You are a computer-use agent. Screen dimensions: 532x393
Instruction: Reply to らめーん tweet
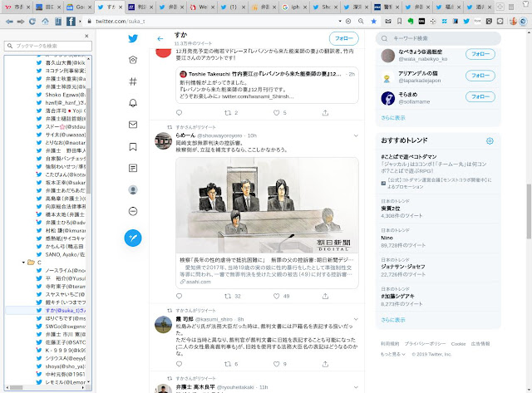click(x=180, y=296)
